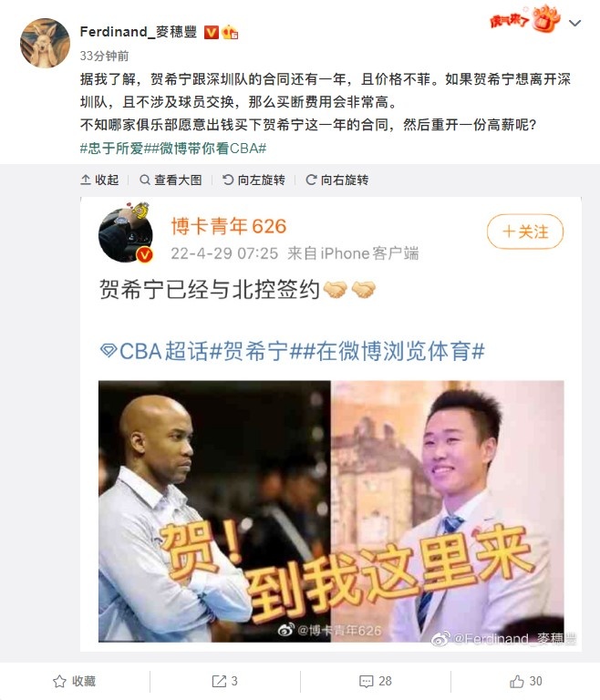Rotate image left with 向左旋转

coord(253,180)
